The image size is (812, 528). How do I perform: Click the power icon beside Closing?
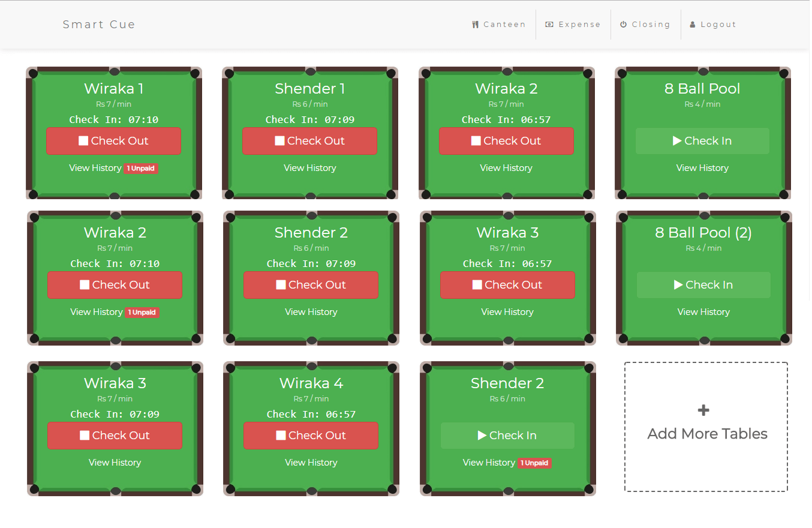tap(624, 25)
